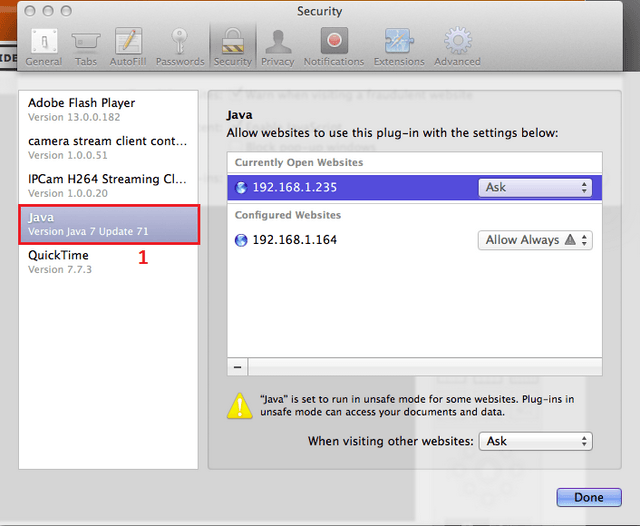Open 'When visiting other websites' dropdown

point(536,441)
